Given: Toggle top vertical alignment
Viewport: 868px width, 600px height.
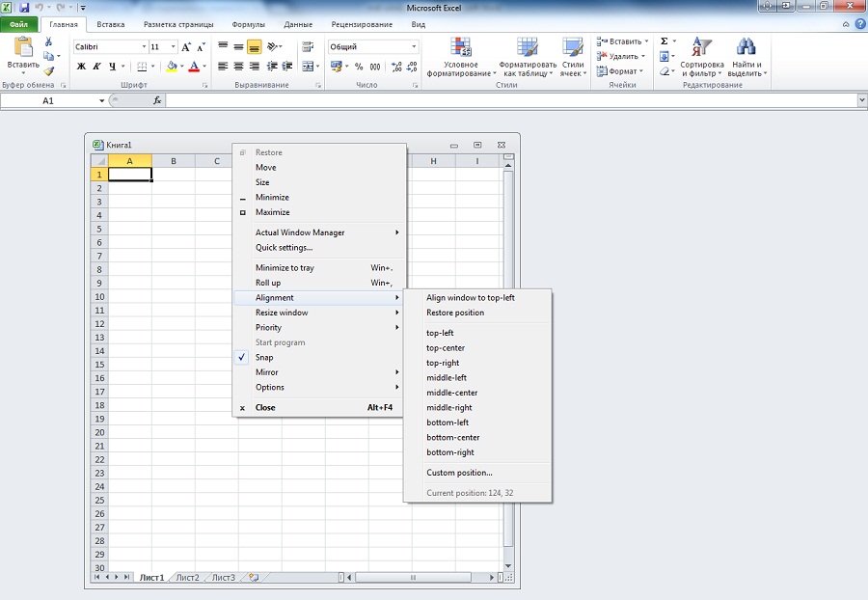Looking at the screenshot, I should pyautogui.click(x=223, y=47).
